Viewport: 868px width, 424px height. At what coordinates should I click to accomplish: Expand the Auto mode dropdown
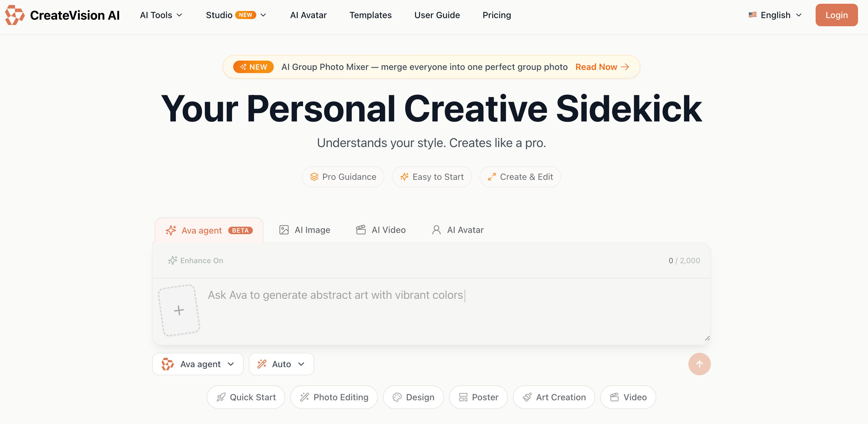pos(281,364)
